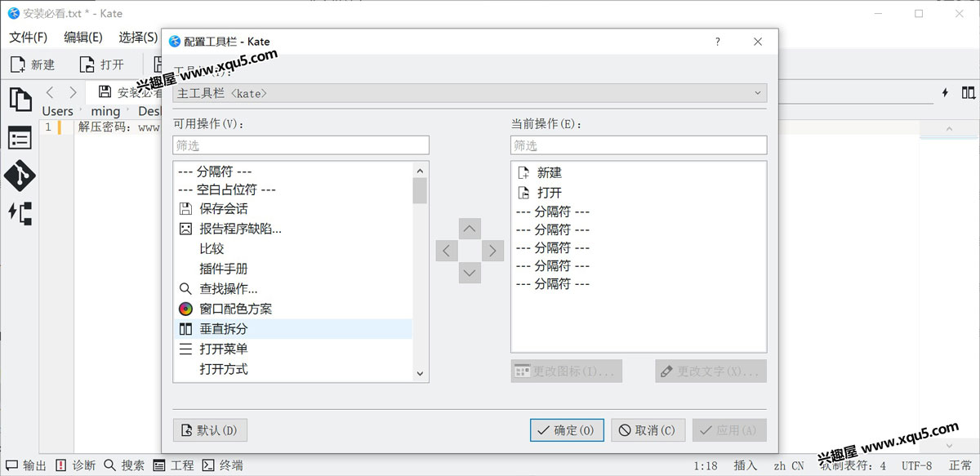Image resolution: width=980 pixels, height=476 pixels.
Task: Select 报告程序缺陷 in available actions
Action: (x=292, y=229)
